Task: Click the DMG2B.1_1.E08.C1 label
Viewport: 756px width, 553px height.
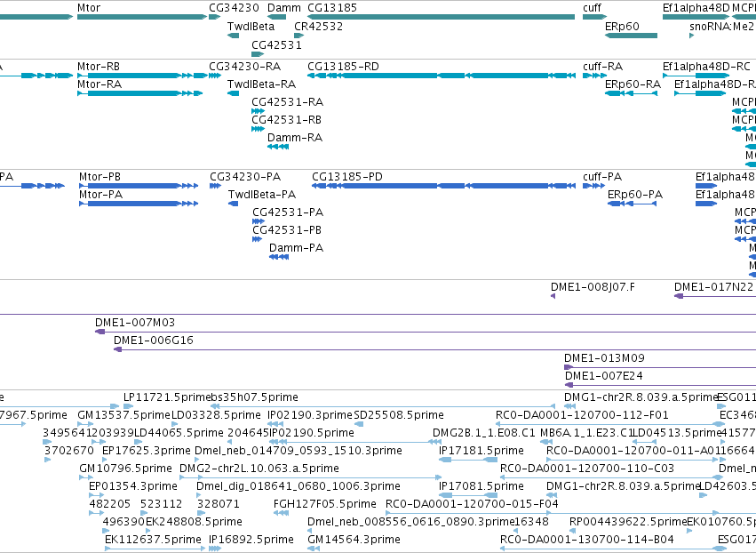Action: (483, 433)
